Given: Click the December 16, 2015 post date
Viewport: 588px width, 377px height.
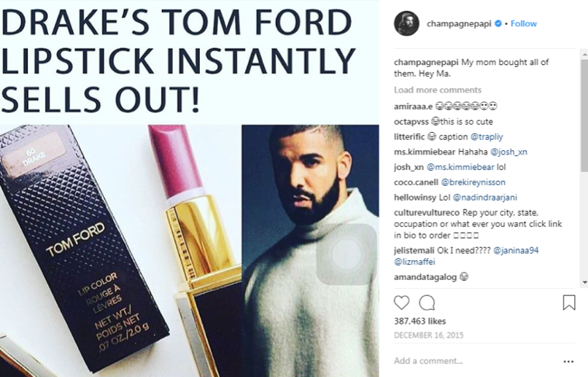Looking at the screenshot, I should [x=429, y=335].
